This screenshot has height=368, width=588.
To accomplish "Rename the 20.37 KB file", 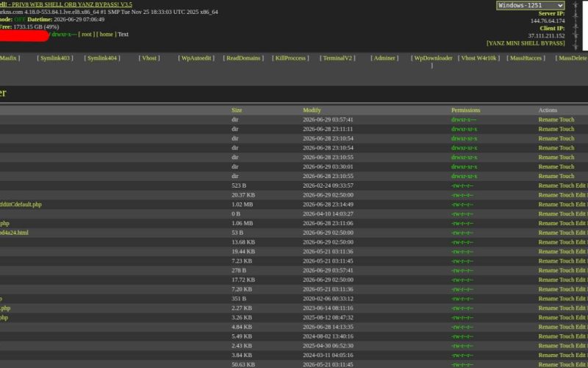I will (x=548, y=195).
